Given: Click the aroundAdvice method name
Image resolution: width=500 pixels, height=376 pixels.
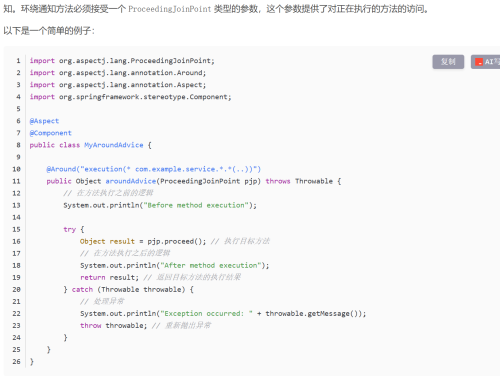Looking at the screenshot, I should [x=131, y=181].
